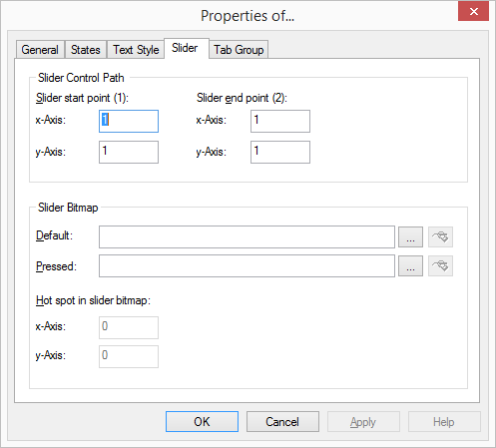Confirm the dialog with OK
This screenshot has height=448, width=496.
(x=202, y=422)
